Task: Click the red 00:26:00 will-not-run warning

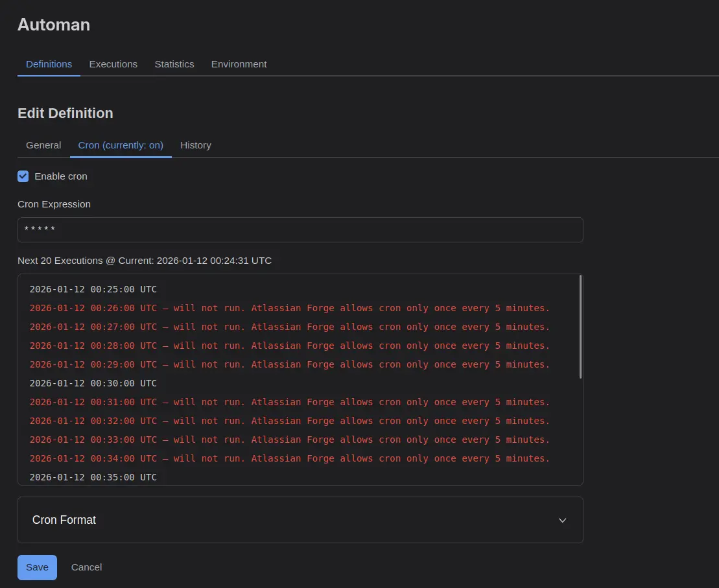Action: click(x=289, y=308)
